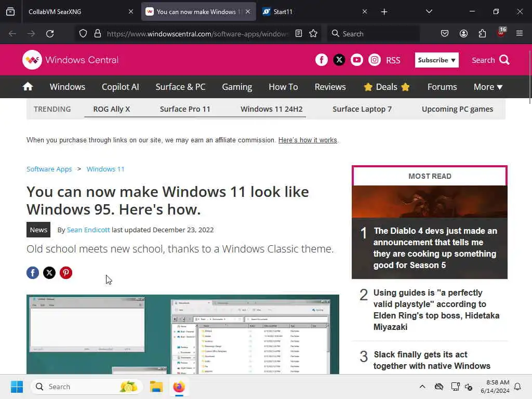Open trending Surface Laptop 7 link
The image size is (532, 399).
click(x=362, y=109)
